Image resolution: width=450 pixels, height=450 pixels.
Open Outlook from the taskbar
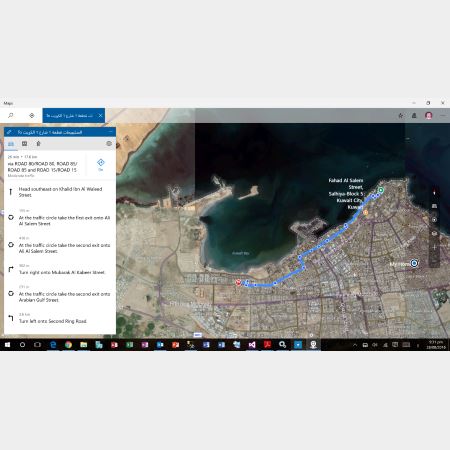[160, 345]
